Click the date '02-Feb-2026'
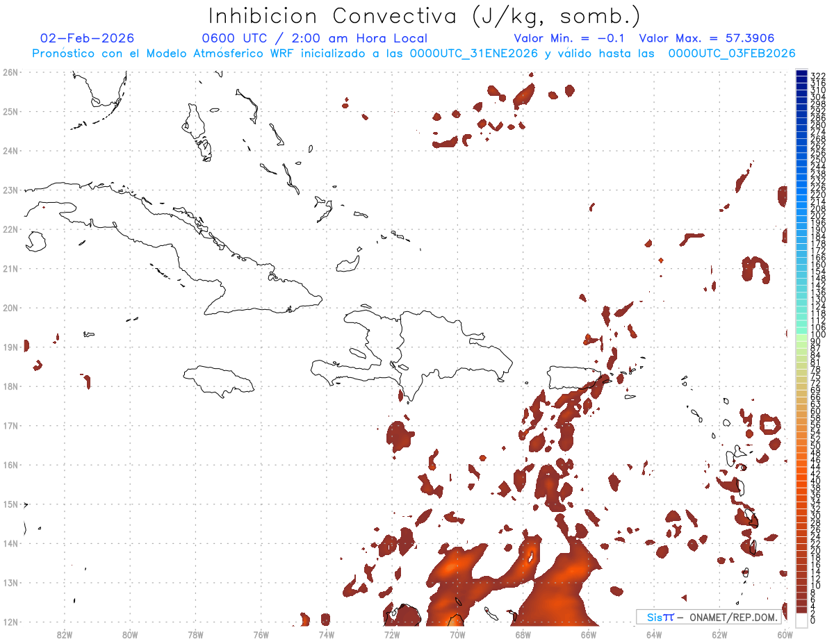Image resolution: width=834 pixels, height=644 pixels. coord(87,38)
